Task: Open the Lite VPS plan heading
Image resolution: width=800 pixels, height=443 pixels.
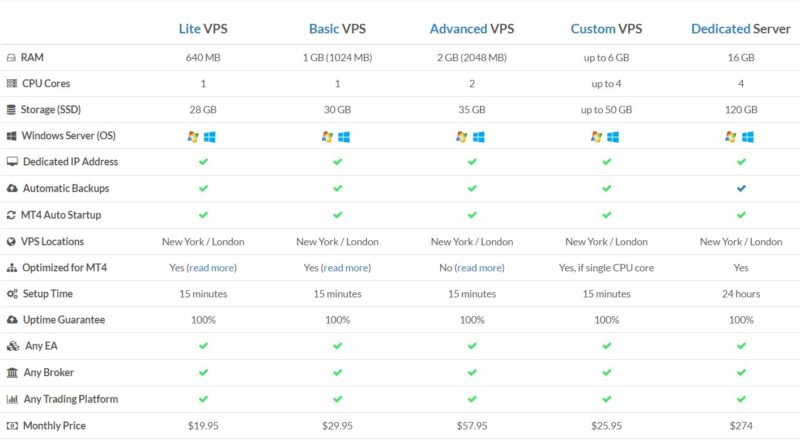Action: [203, 29]
